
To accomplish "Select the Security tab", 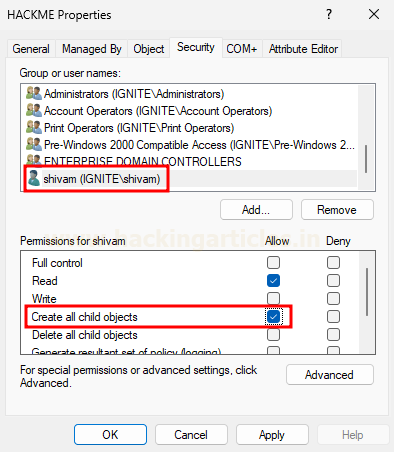I will [196, 47].
